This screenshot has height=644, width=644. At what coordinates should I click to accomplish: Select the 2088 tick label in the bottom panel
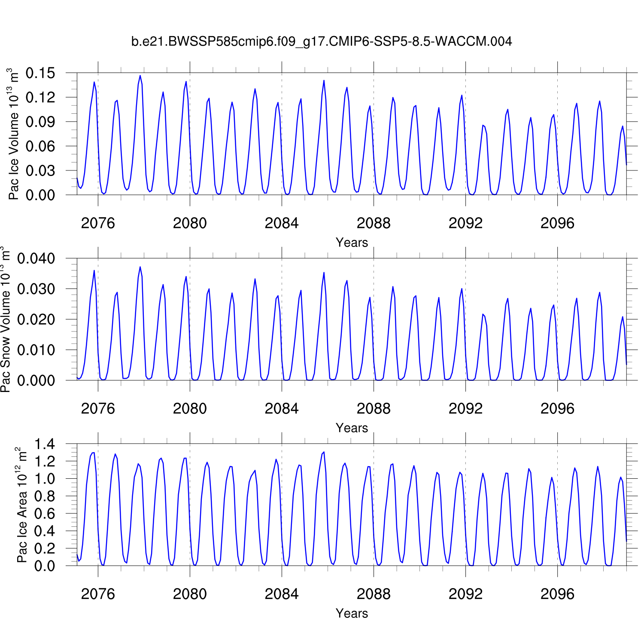[374, 594]
